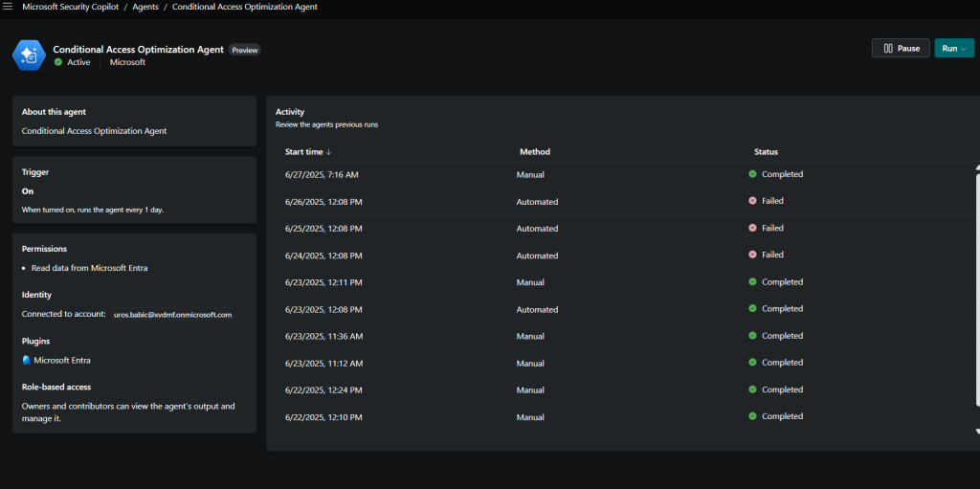The width and height of the screenshot is (980, 489).
Task: Select the connected account email address
Action: (172, 315)
